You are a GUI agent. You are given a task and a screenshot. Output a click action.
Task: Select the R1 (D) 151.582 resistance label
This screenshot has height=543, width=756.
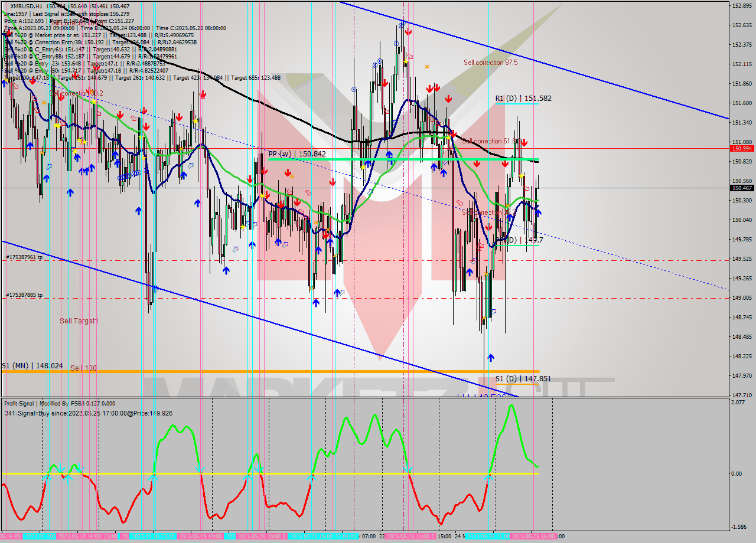point(523,99)
